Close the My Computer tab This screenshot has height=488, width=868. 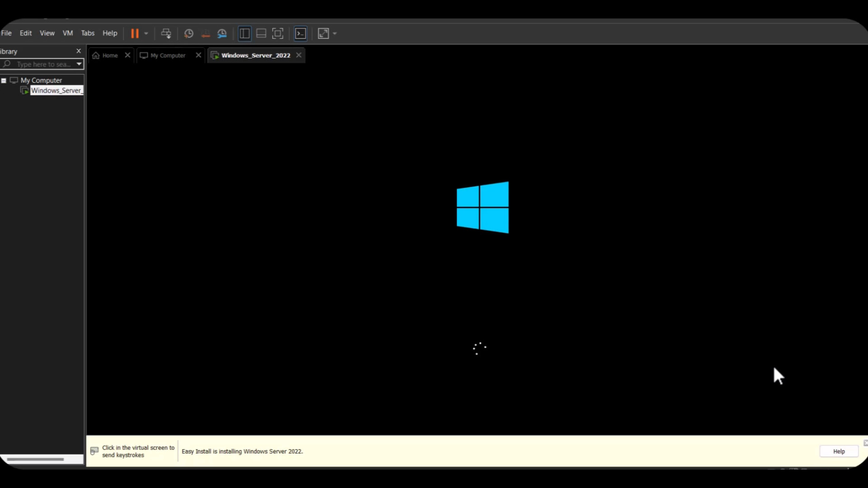tap(198, 55)
